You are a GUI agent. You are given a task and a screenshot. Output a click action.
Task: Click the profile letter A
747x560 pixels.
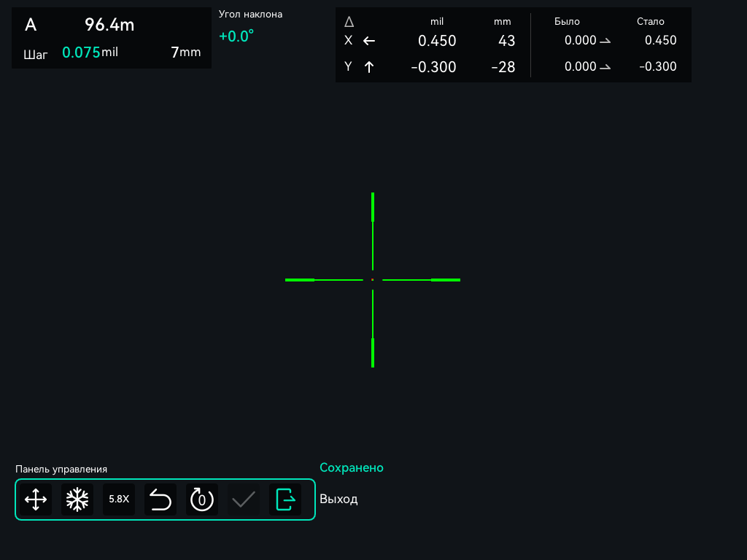point(31,25)
